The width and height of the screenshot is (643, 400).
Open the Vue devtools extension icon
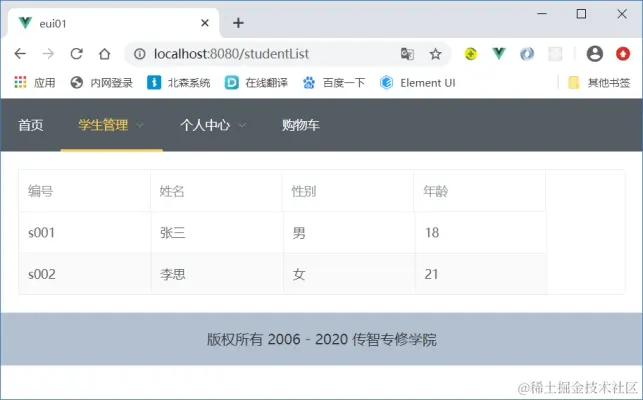(499, 53)
